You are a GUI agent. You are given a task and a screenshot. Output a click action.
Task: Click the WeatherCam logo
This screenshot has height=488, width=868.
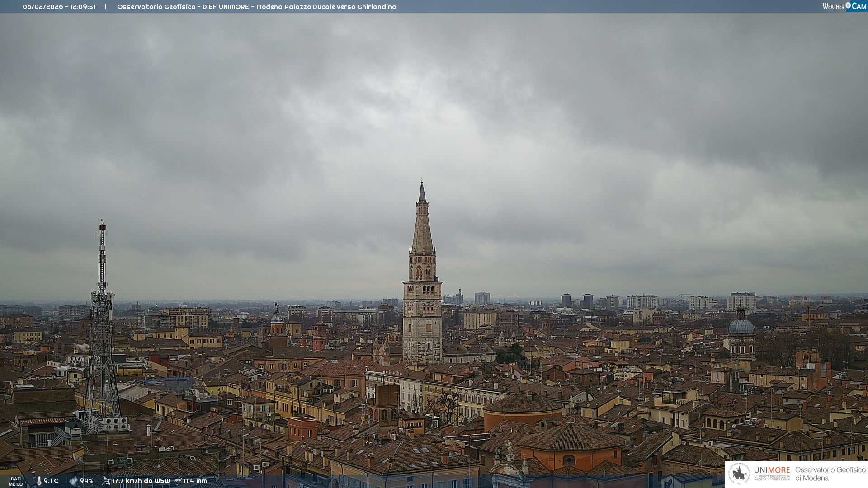[x=844, y=6]
